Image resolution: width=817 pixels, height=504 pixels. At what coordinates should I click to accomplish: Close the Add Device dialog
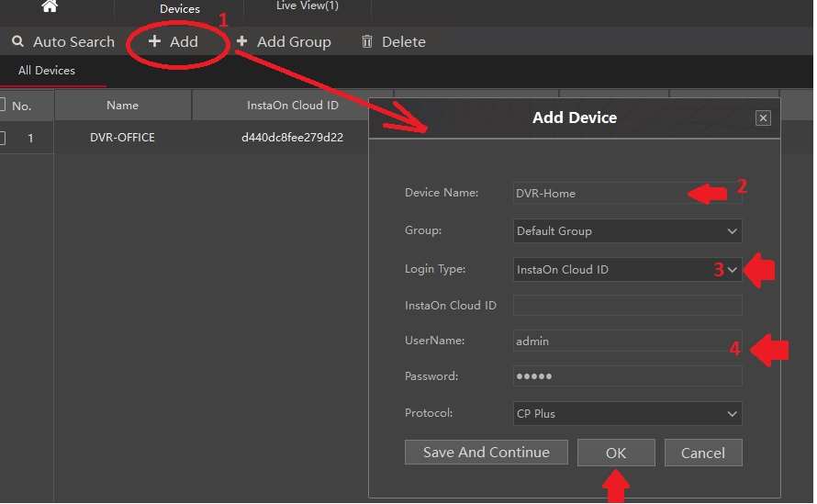[x=762, y=118]
